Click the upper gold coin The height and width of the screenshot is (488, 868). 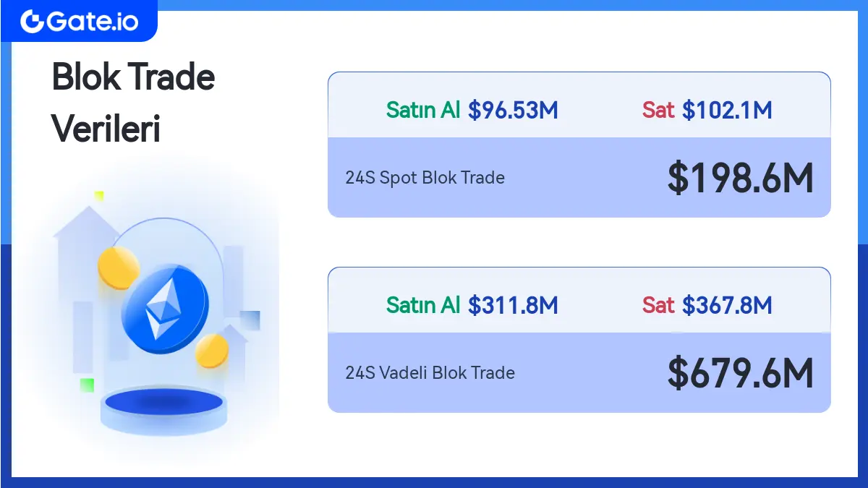point(118,267)
